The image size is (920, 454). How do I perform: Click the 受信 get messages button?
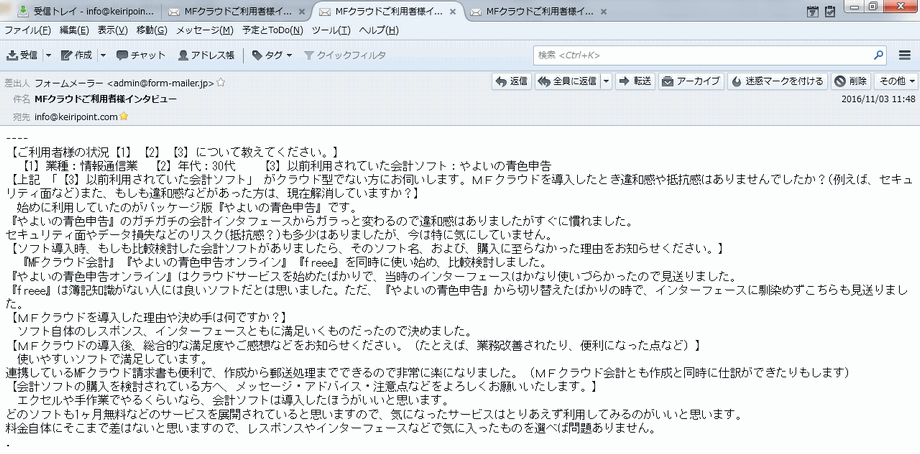click(22, 55)
